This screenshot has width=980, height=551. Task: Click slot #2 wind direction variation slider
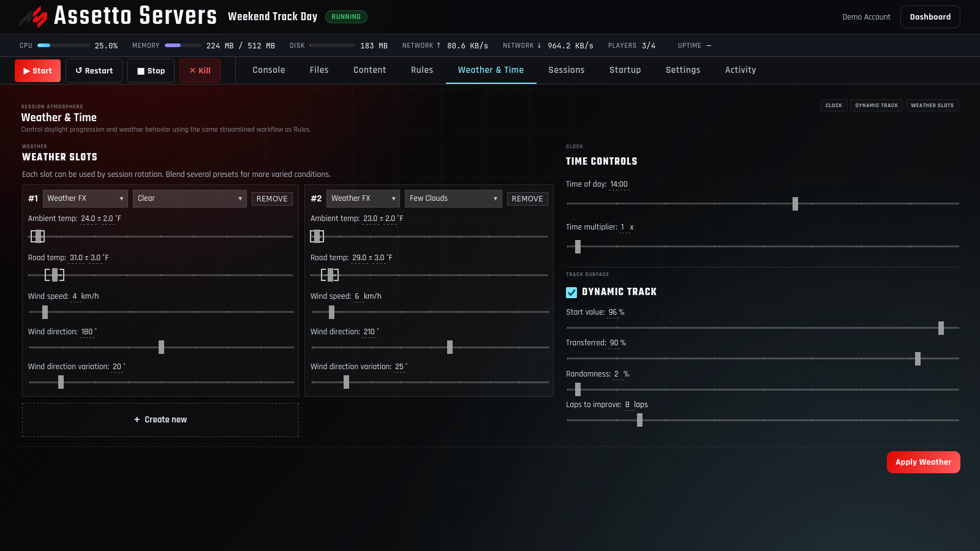click(x=430, y=382)
